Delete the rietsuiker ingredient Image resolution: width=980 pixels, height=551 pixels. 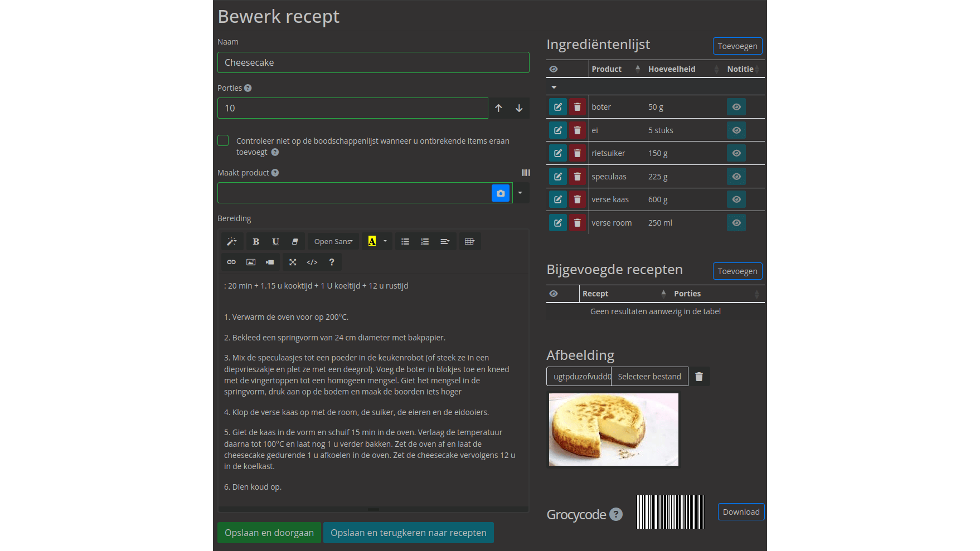tap(578, 153)
